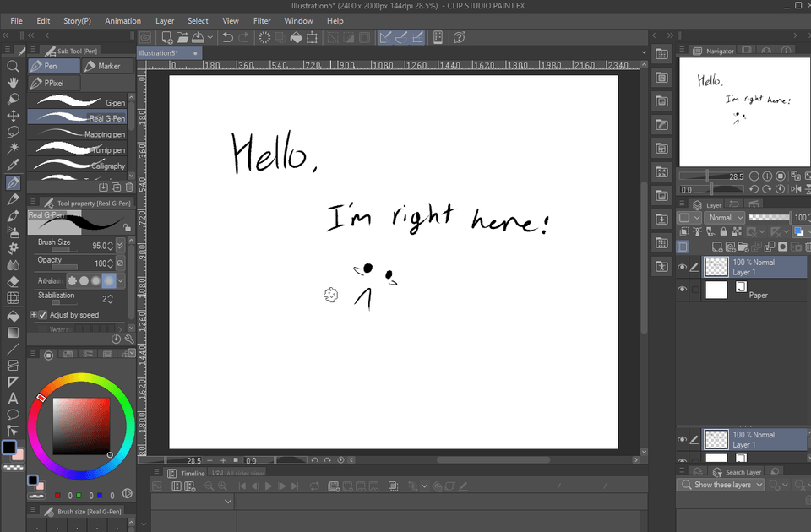Click New layer folder icon

pyautogui.click(x=743, y=247)
